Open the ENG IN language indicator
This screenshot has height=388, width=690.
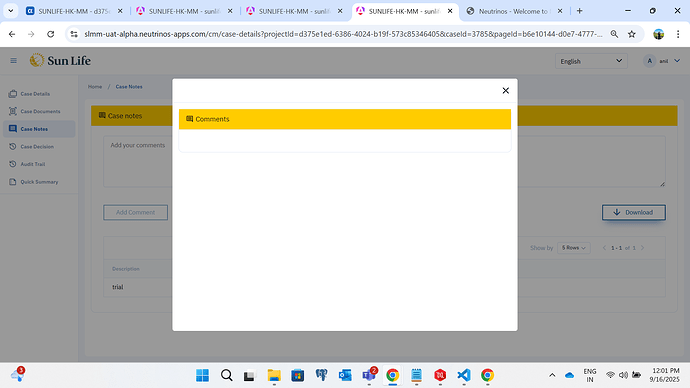point(590,375)
